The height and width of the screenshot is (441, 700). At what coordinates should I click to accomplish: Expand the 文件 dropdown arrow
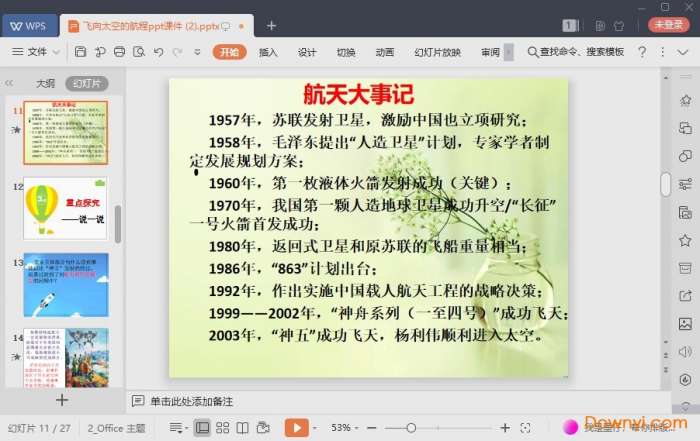pos(56,52)
